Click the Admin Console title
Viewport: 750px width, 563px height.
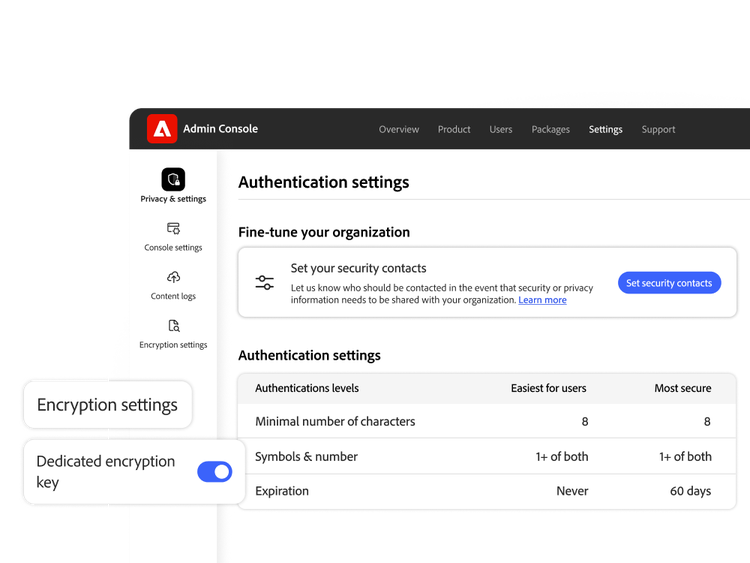pyautogui.click(x=221, y=129)
